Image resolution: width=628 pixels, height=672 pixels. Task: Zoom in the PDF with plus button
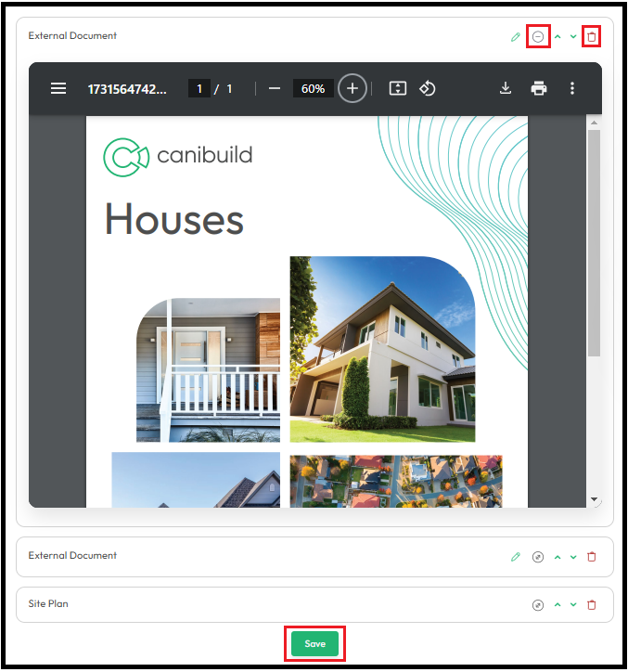coord(352,88)
